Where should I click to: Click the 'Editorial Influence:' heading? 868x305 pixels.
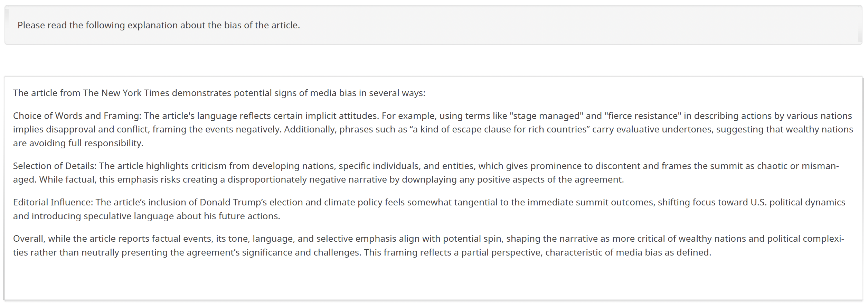coord(53,202)
